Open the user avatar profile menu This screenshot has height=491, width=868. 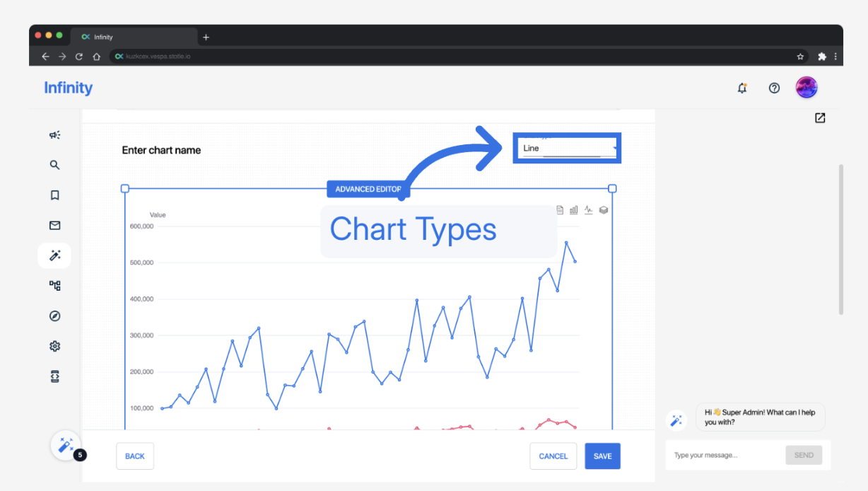coord(807,88)
